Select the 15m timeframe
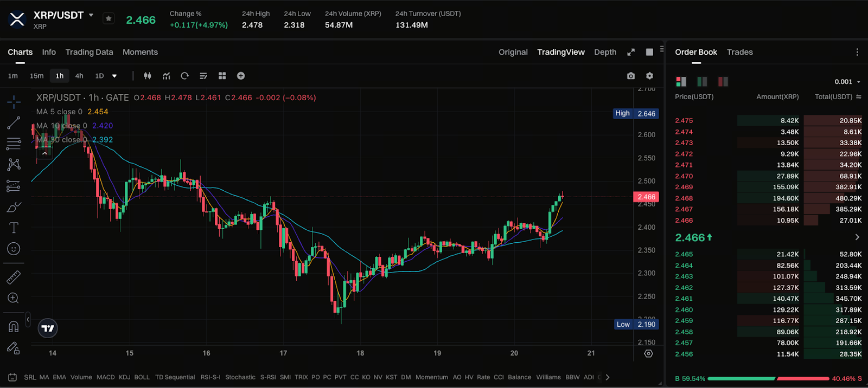The width and height of the screenshot is (868, 388). pos(37,76)
